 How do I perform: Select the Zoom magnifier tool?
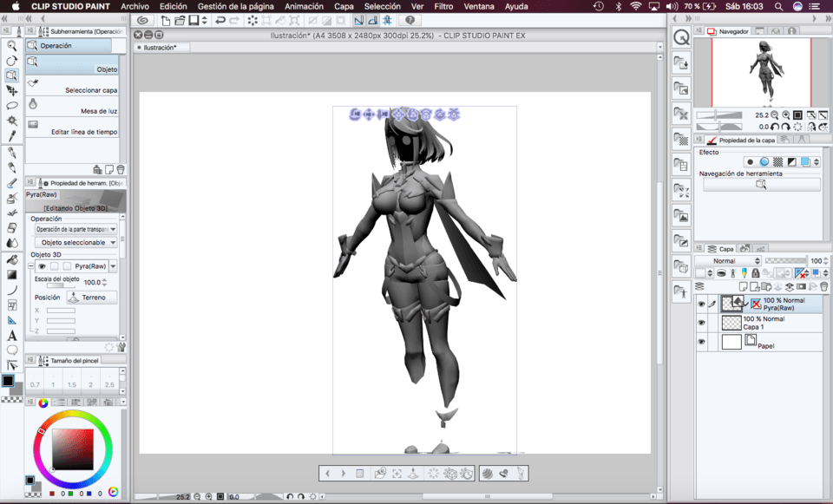pyautogui.click(x=12, y=46)
